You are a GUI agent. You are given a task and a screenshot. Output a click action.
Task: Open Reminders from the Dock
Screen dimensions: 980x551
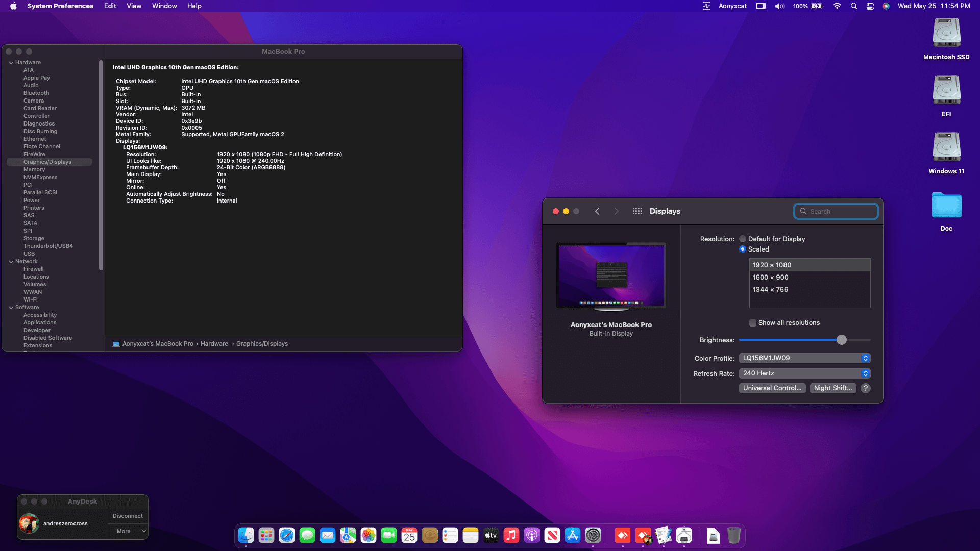pyautogui.click(x=450, y=535)
